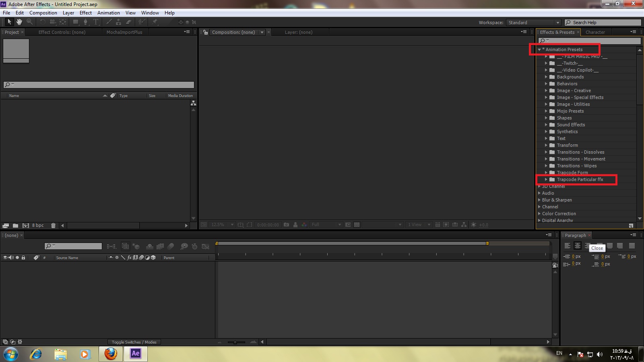Screen dimensions: 644x362
Task: Select the Hand tool
Action: [x=19, y=22]
